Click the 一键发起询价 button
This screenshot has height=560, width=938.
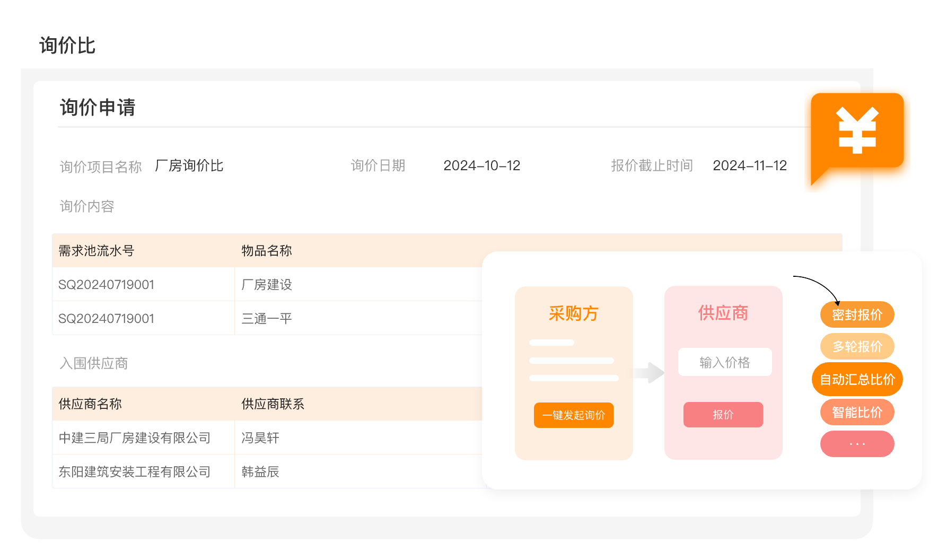point(573,415)
